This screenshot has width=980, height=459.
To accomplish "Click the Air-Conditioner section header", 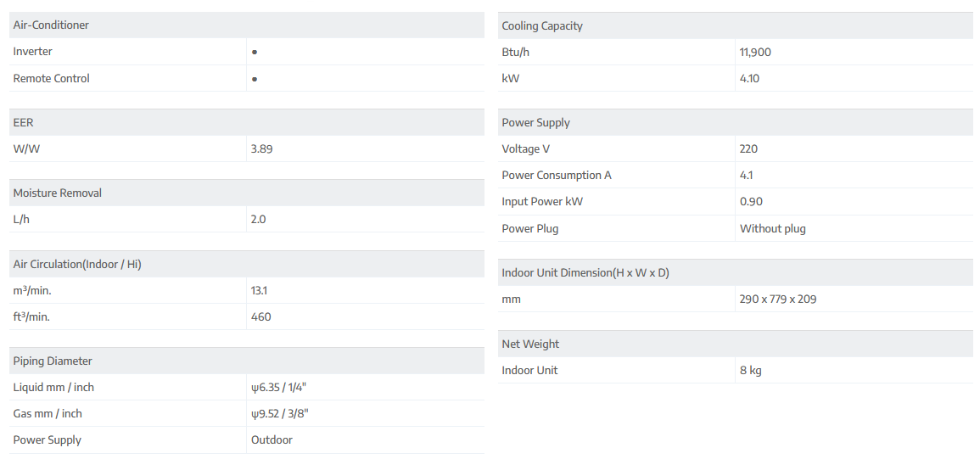I will click(51, 25).
